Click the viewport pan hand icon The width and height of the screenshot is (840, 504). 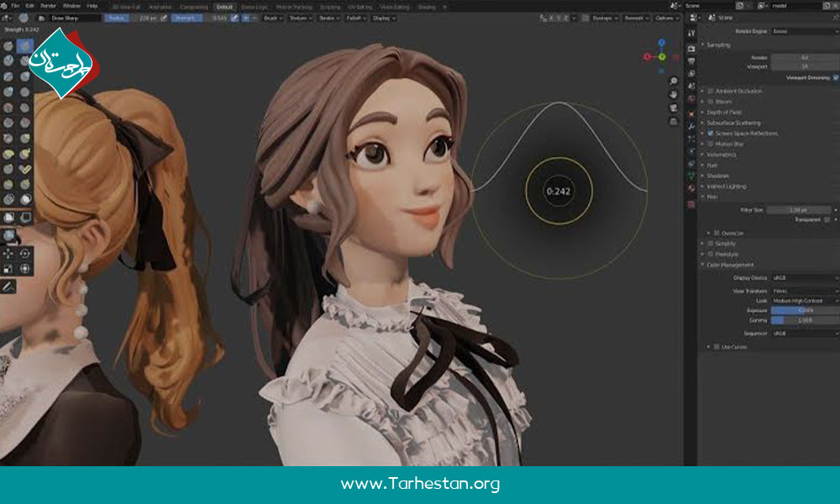[x=674, y=94]
